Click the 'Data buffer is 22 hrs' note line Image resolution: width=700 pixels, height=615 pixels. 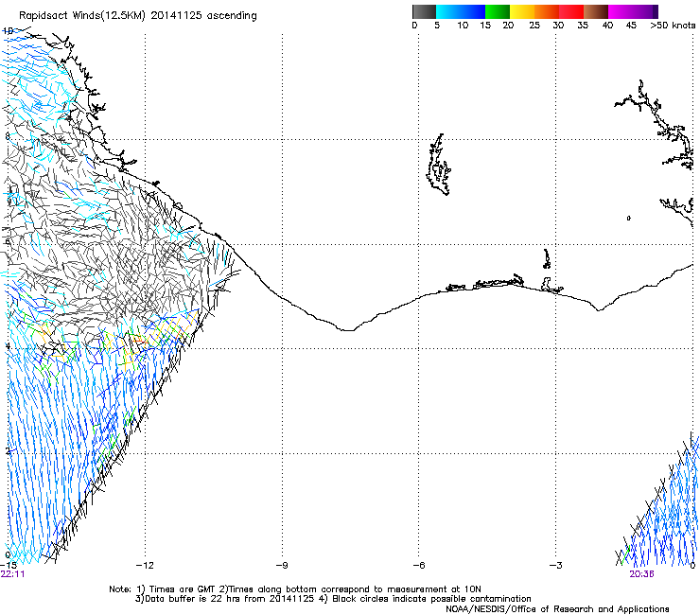pyautogui.click(x=333, y=599)
